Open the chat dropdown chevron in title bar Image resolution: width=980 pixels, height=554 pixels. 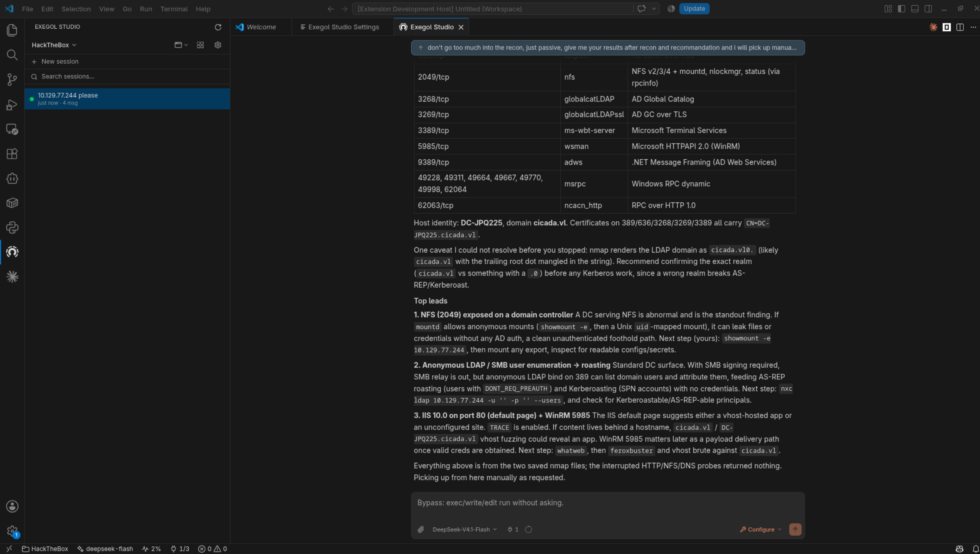point(654,9)
